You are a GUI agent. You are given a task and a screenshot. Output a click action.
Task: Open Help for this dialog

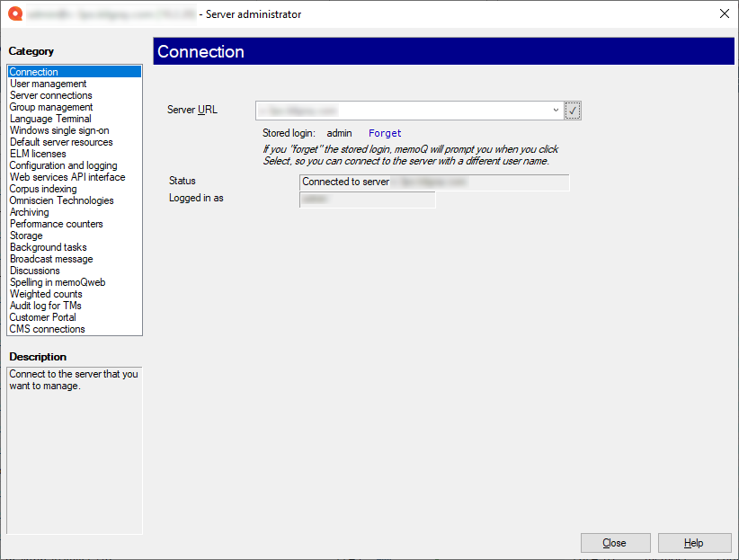tap(694, 543)
